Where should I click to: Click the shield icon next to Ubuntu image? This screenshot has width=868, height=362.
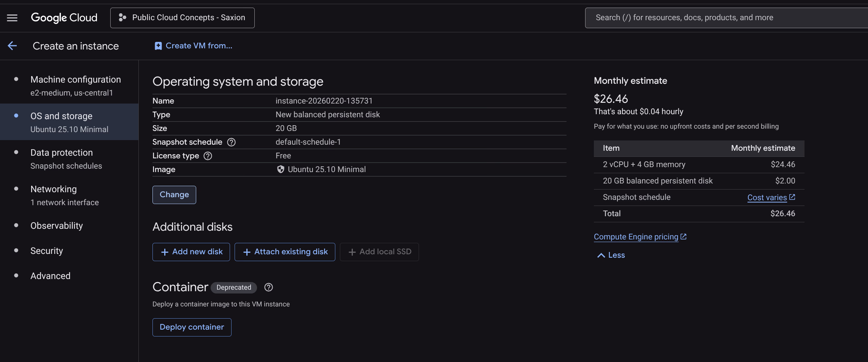[281, 169]
